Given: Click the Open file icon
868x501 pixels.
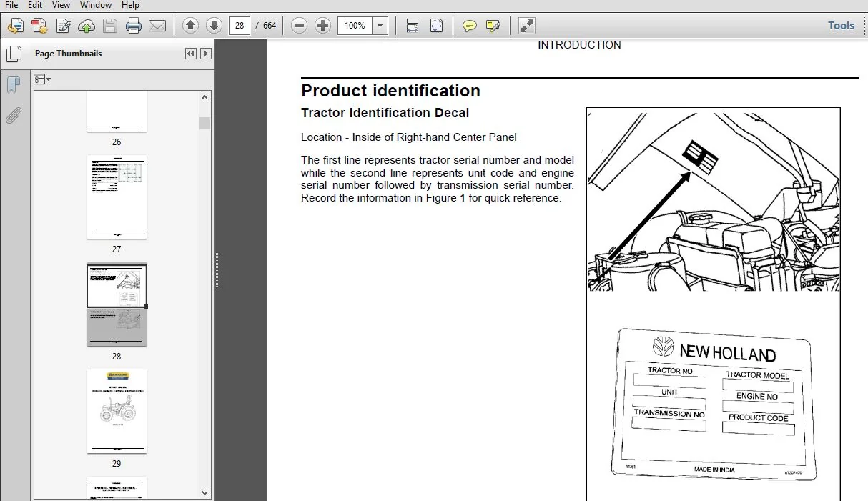Looking at the screenshot, I should tap(14, 26).
